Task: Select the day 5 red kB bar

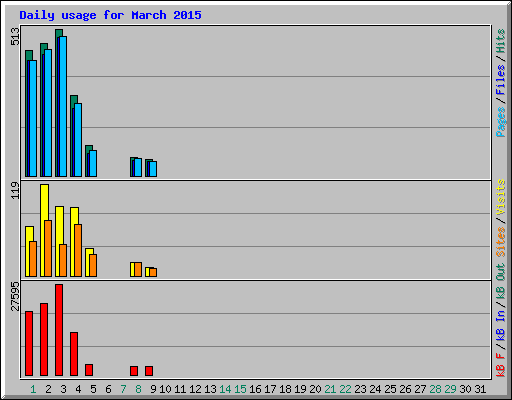Action: tap(89, 370)
